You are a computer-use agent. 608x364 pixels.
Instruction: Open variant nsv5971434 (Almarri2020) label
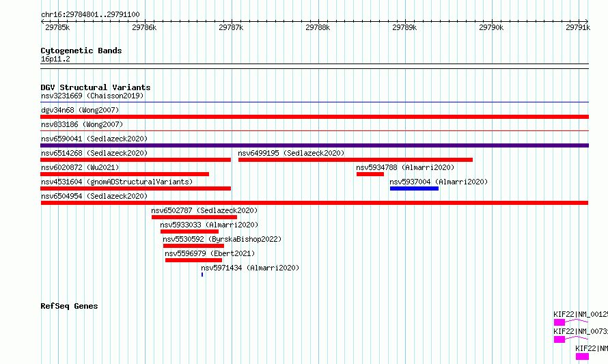click(250, 268)
